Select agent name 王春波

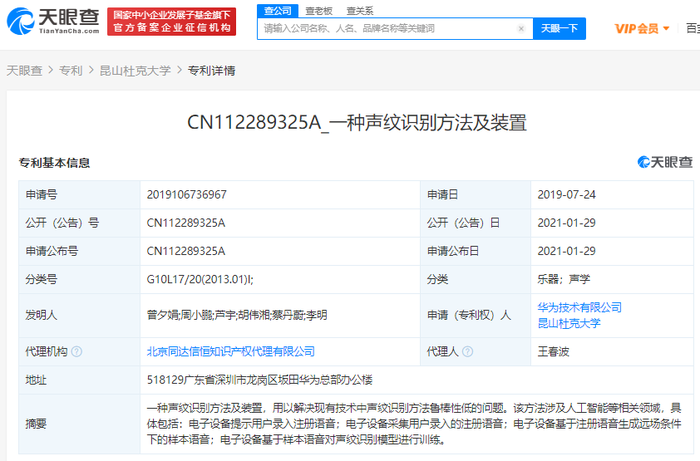(553, 352)
